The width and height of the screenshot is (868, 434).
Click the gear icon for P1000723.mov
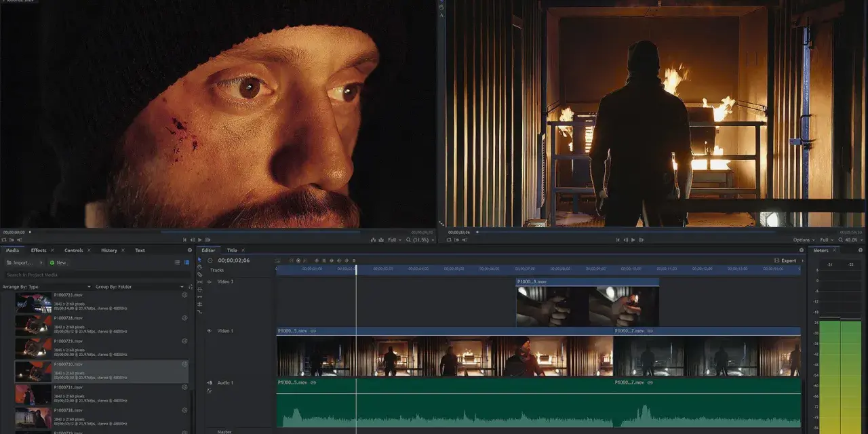point(184,295)
